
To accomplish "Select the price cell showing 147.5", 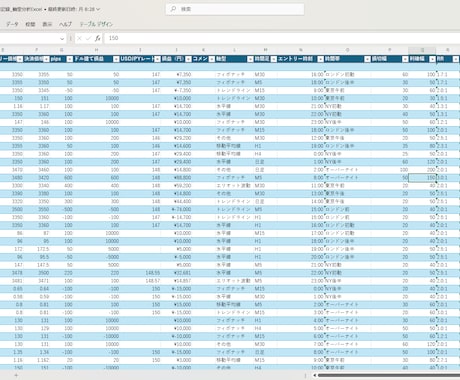I will pyautogui.click(x=37, y=265).
